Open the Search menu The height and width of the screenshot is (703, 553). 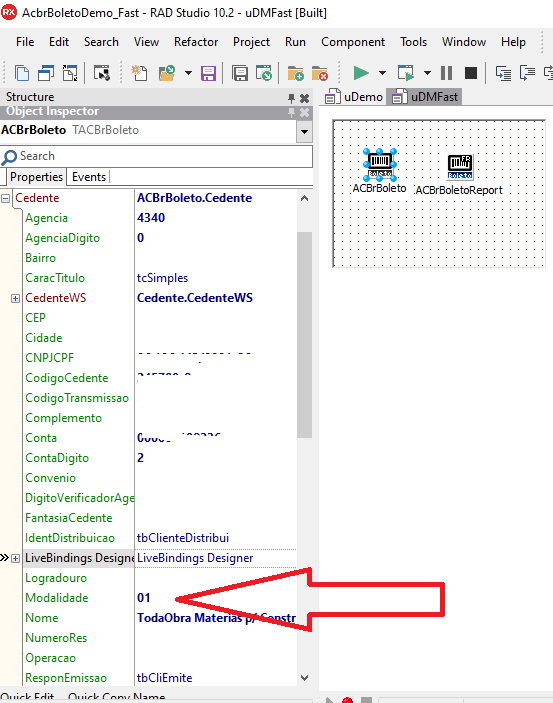(x=101, y=42)
